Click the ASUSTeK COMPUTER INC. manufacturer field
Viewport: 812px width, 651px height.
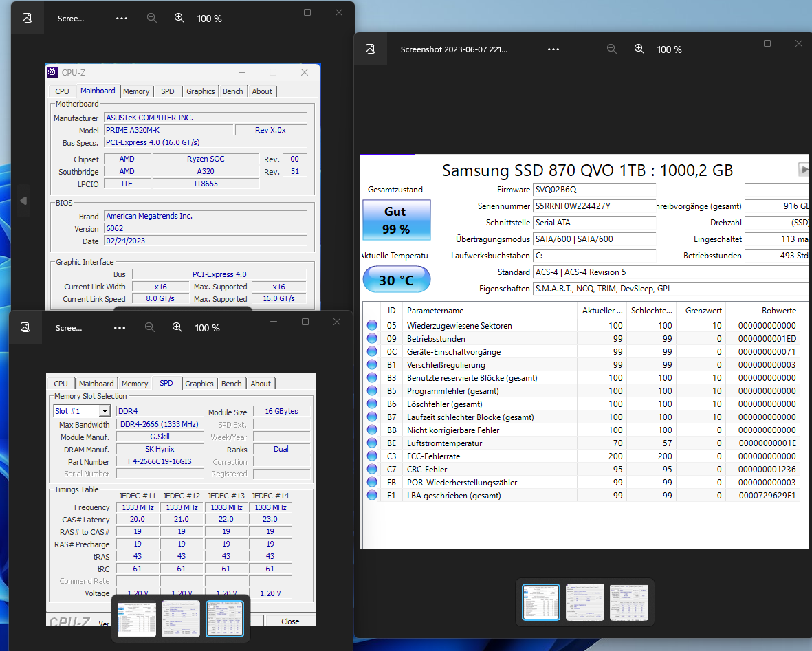(x=206, y=118)
